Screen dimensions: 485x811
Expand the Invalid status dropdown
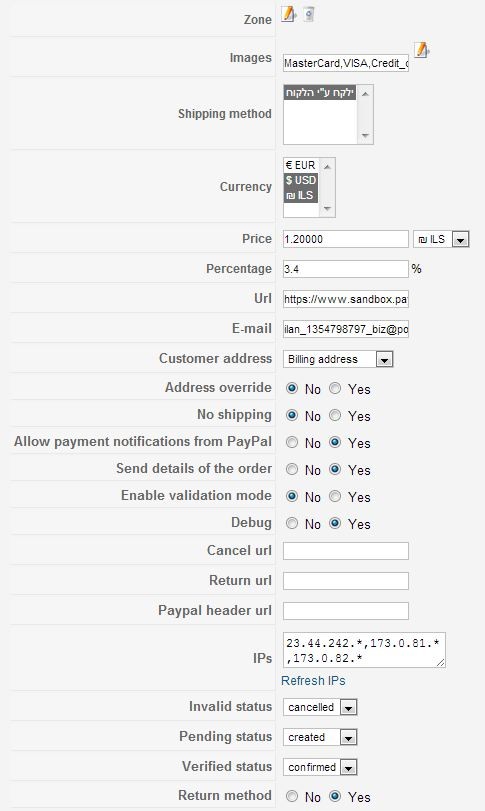click(x=320, y=707)
